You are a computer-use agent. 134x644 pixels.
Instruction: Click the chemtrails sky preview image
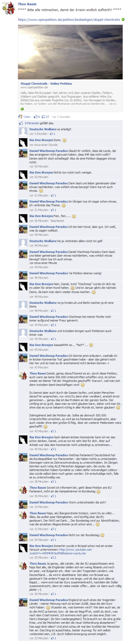coord(70,52)
